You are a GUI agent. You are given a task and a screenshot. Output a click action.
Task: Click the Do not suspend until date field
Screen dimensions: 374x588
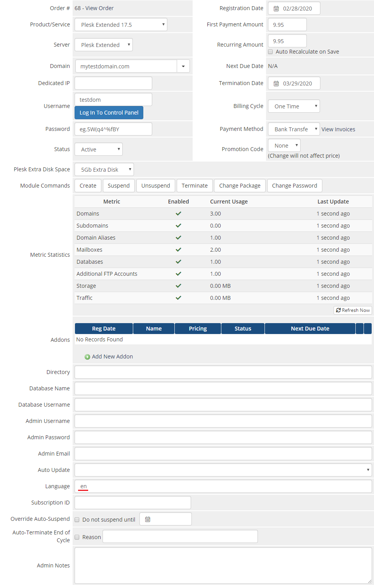(166, 519)
